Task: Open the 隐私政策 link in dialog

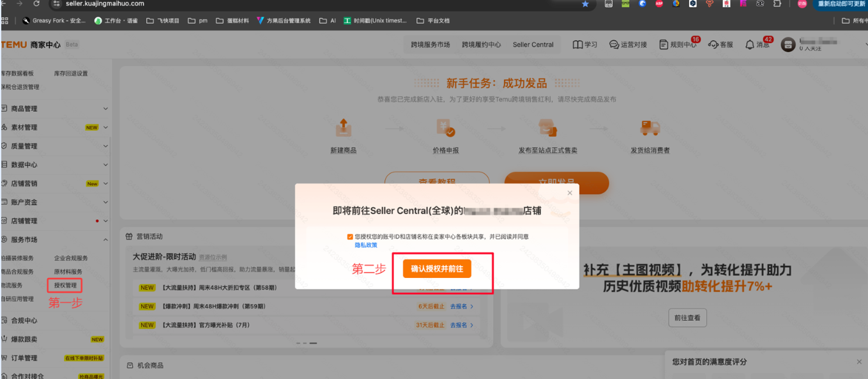Action: click(x=366, y=245)
